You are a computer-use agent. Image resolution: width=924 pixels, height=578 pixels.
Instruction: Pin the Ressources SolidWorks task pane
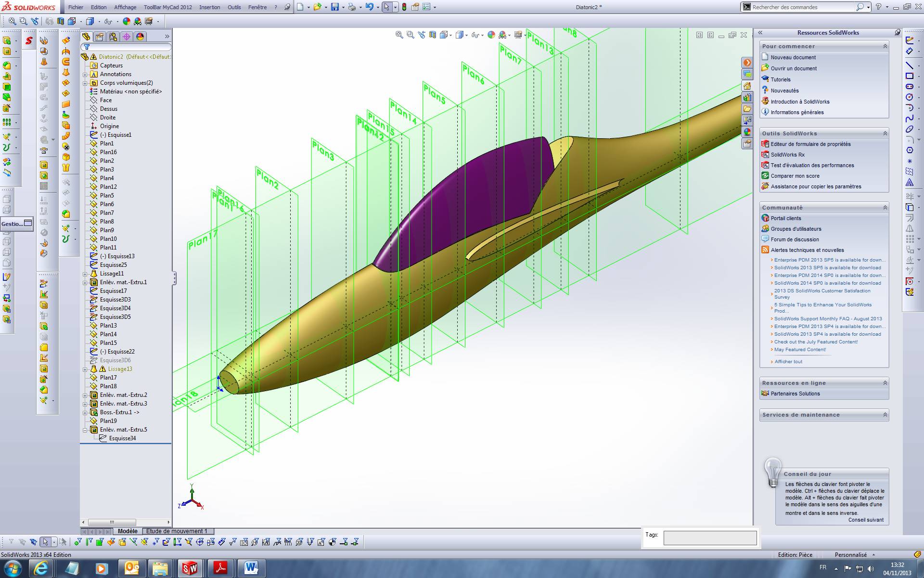898,32
